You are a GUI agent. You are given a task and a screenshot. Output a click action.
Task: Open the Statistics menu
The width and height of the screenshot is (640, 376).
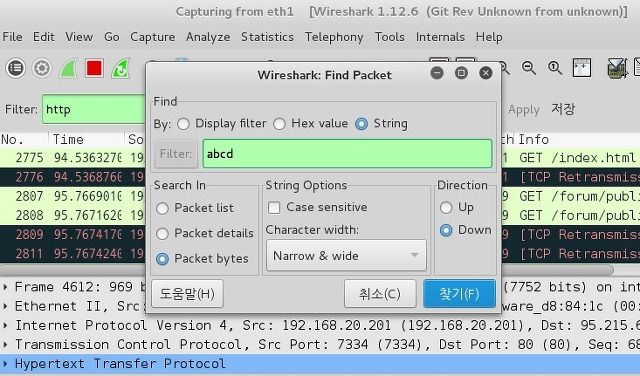pos(267,37)
